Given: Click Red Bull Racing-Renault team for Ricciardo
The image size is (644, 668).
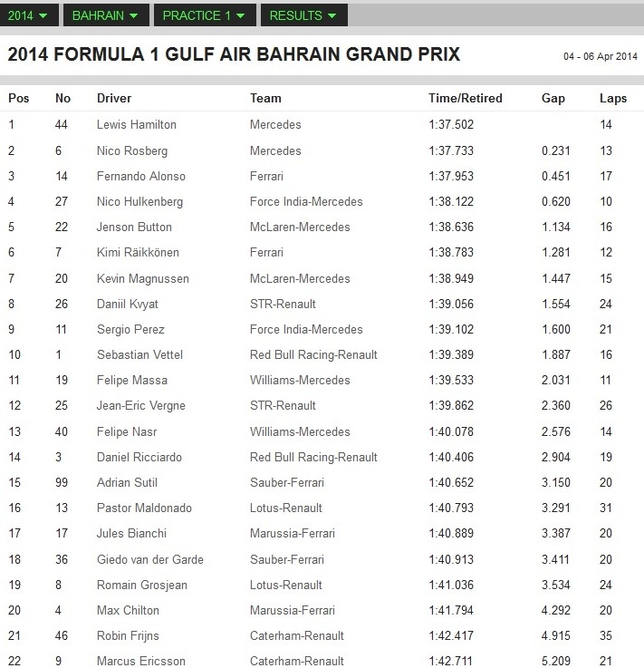Looking at the screenshot, I should [313, 457].
